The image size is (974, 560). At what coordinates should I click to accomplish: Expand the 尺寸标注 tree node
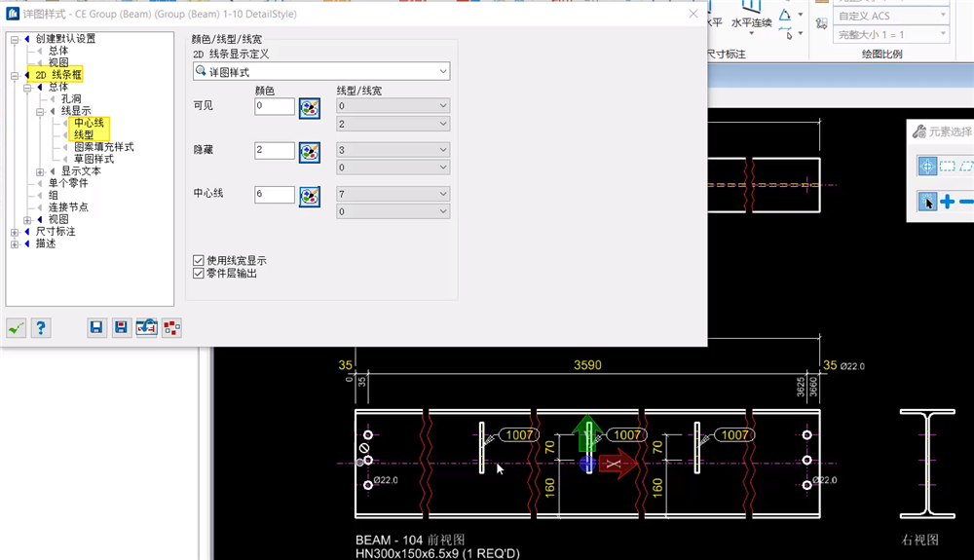point(15,232)
